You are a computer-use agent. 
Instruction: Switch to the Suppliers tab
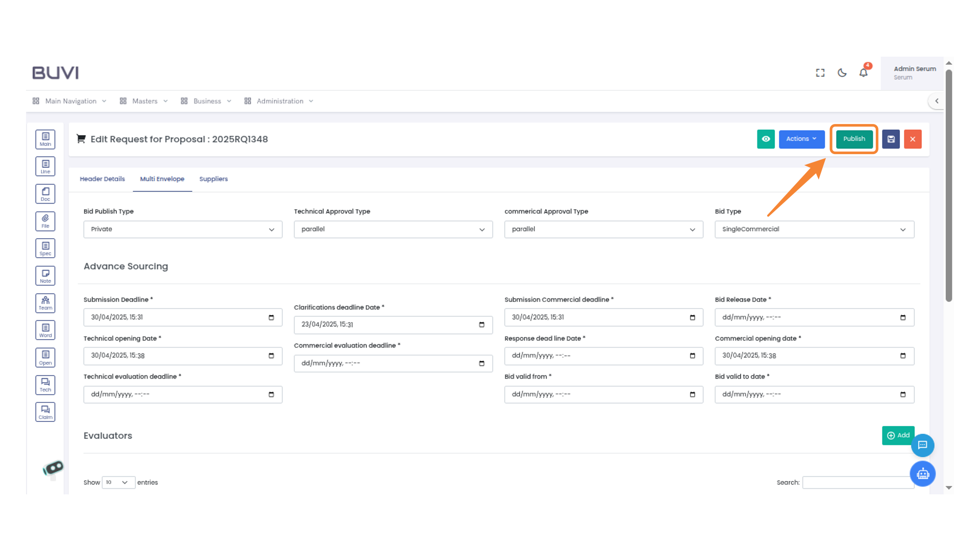tap(213, 179)
